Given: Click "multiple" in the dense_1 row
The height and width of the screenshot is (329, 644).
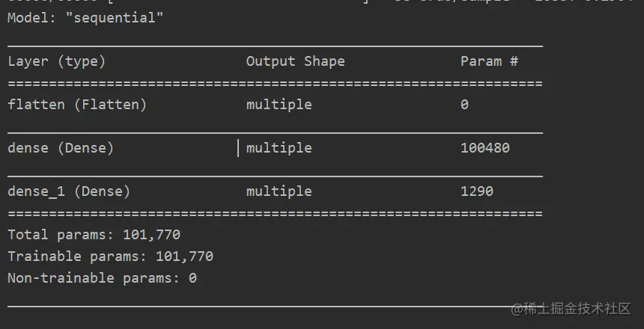Looking at the screenshot, I should coord(279,191).
